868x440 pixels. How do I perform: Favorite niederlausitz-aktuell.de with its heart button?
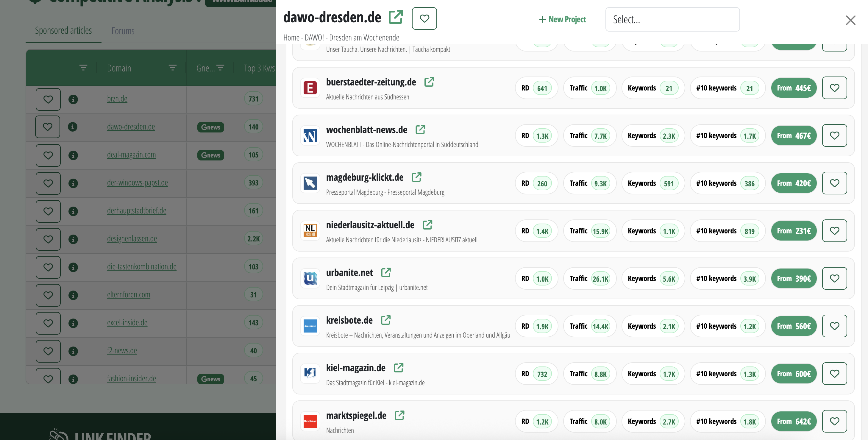pyautogui.click(x=834, y=231)
